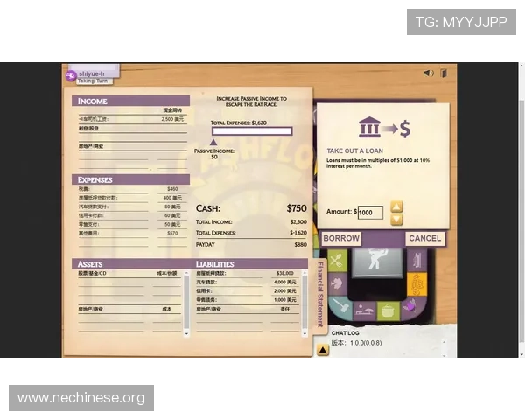Click the Assets list scrollbar
Image resolution: width=525 pixels, height=420 pixels.
tap(185, 302)
